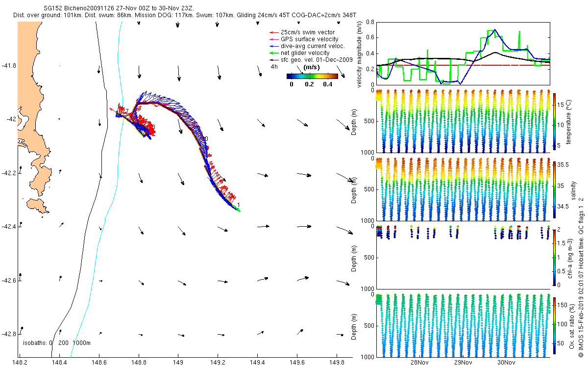This screenshot has width=588, height=368.
Task: Click the magenta GPS surface velocity legend arrow
Action: [x=273, y=39]
